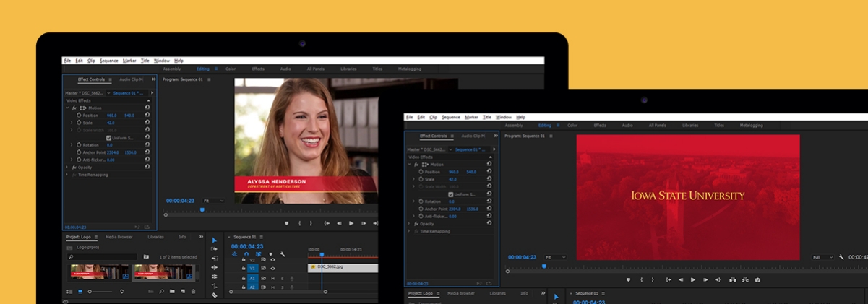Reset Position parameter in left Effect Controls
This screenshot has height=304, width=868.
147,116
